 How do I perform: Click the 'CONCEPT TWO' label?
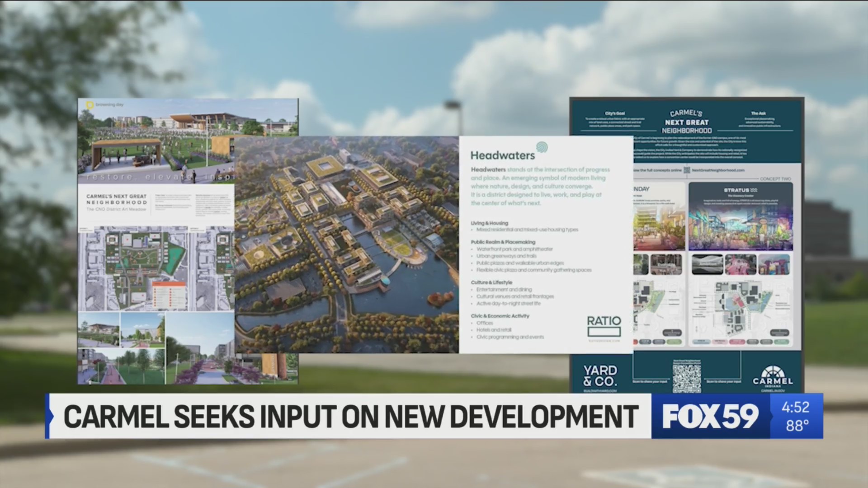775,179
